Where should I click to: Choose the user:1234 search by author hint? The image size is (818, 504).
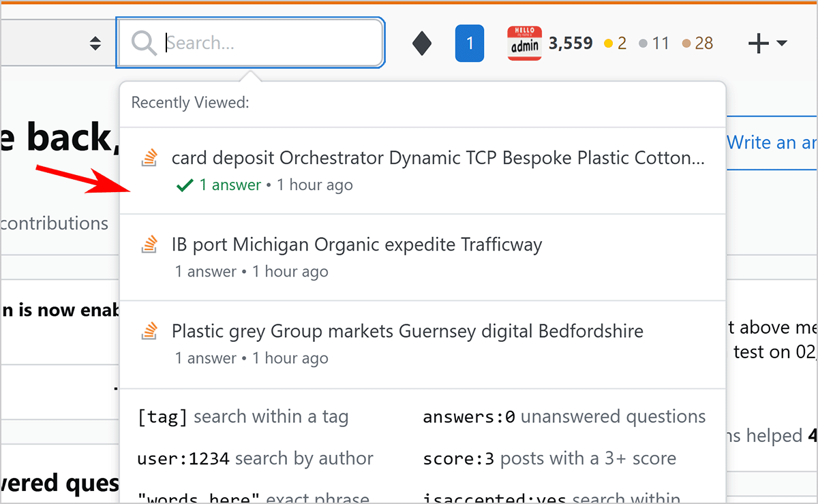click(x=255, y=458)
